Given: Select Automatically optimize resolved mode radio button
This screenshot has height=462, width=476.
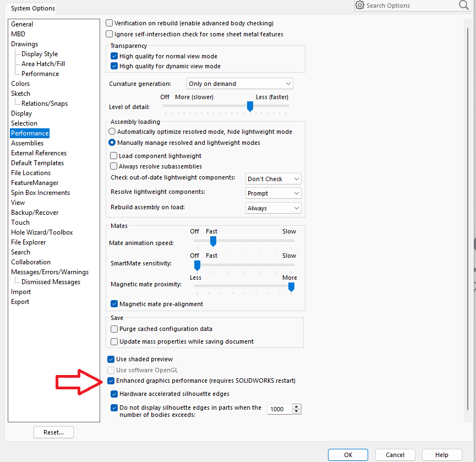Looking at the screenshot, I should click(112, 132).
